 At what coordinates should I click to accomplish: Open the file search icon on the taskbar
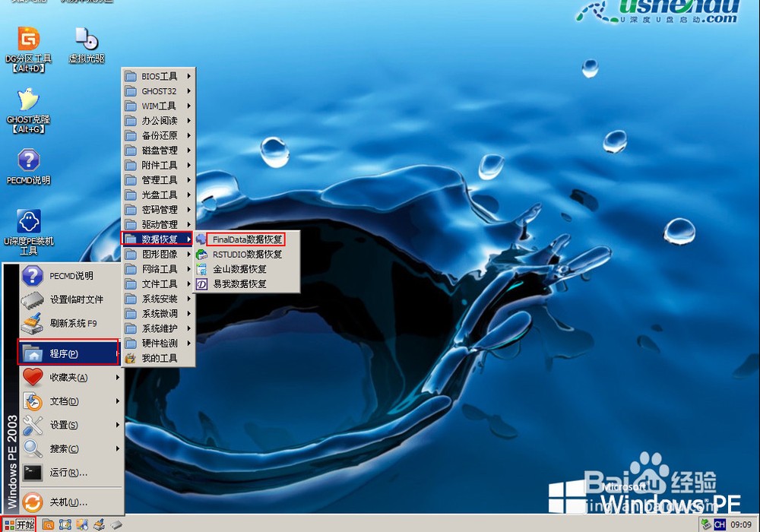[47, 524]
